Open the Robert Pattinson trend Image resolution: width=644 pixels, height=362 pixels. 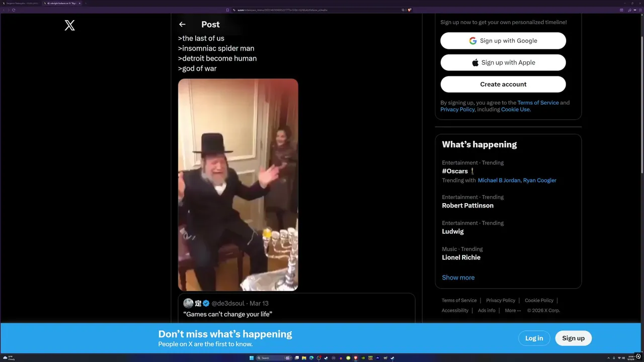pyautogui.click(x=468, y=205)
